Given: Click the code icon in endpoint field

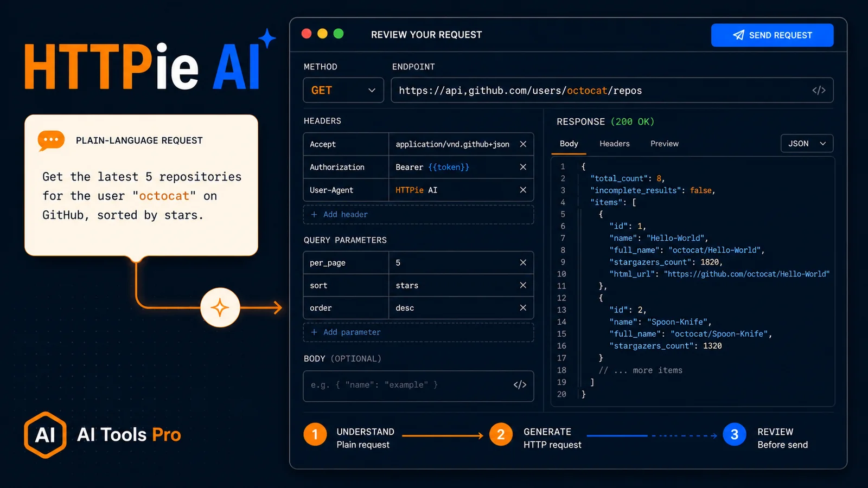Looking at the screenshot, I should pyautogui.click(x=819, y=91).
